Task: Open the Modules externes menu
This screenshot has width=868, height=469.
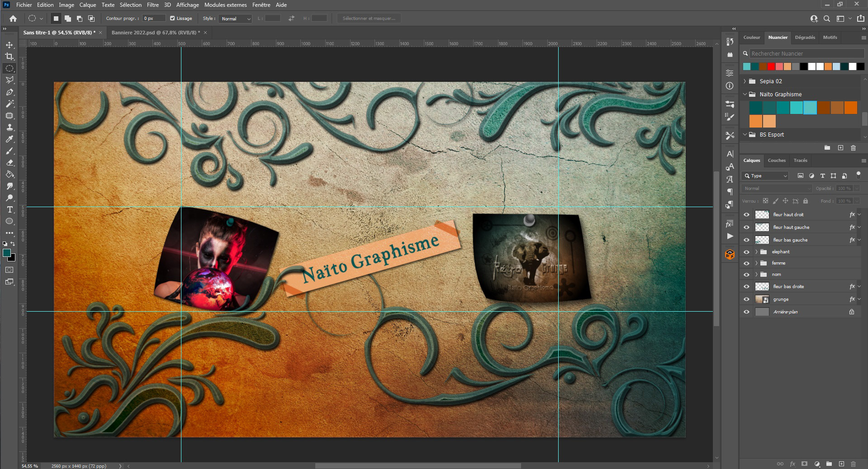Action: (226, 5)
